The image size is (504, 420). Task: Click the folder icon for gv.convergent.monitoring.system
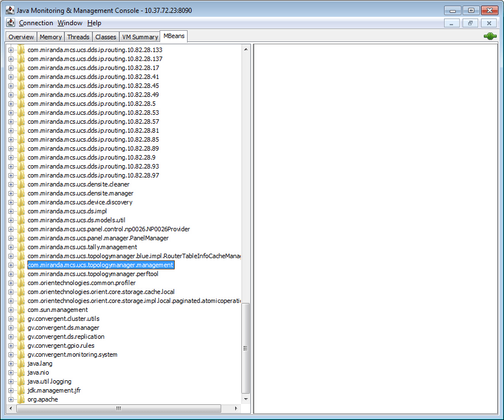coord(21,354)
